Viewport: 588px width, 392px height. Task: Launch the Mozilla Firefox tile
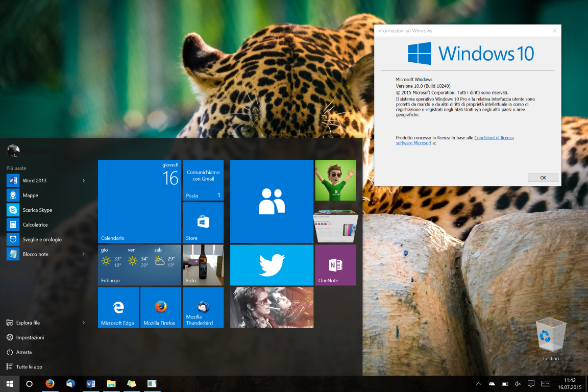pos(161,308)
